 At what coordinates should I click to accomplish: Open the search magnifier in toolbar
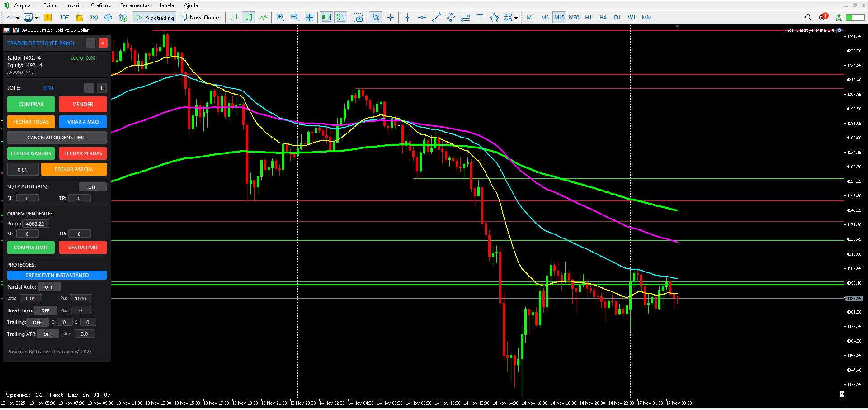tap(808, 18)
